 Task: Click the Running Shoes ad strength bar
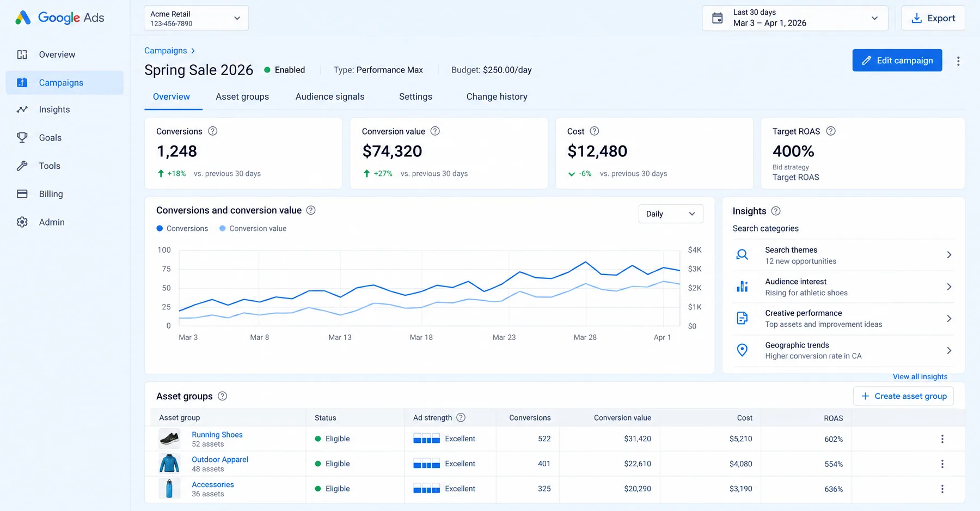(427, 439)
